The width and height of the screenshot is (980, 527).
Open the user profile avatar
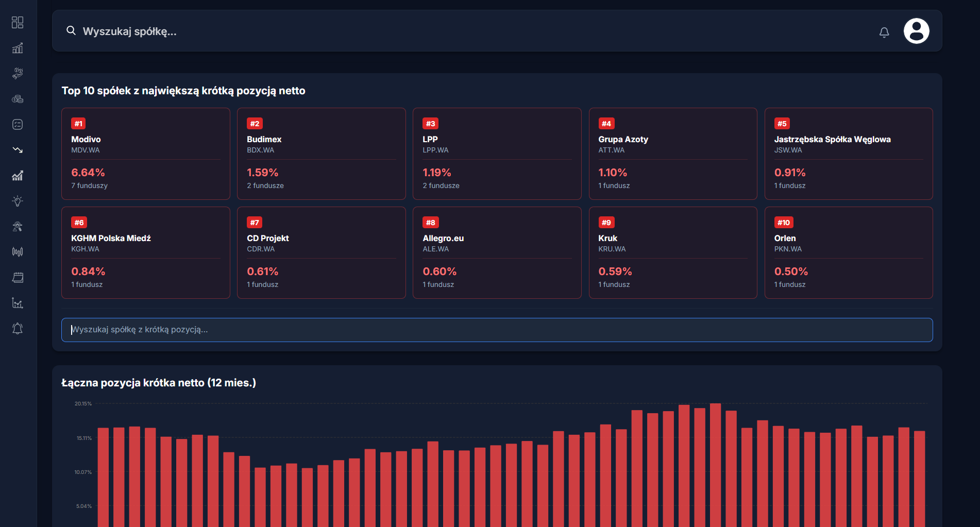coord(916,31)
